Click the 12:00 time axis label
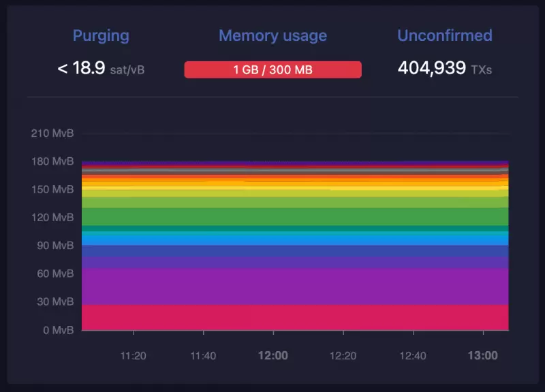The image size is (545, 392). click(272, 355)
